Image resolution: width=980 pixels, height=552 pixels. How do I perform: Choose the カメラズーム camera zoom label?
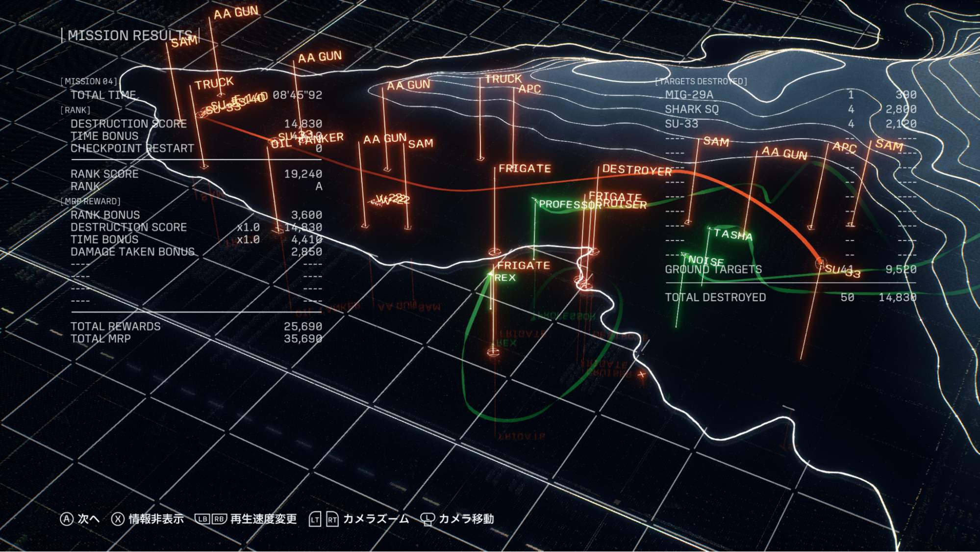click(x=376, y=519)
